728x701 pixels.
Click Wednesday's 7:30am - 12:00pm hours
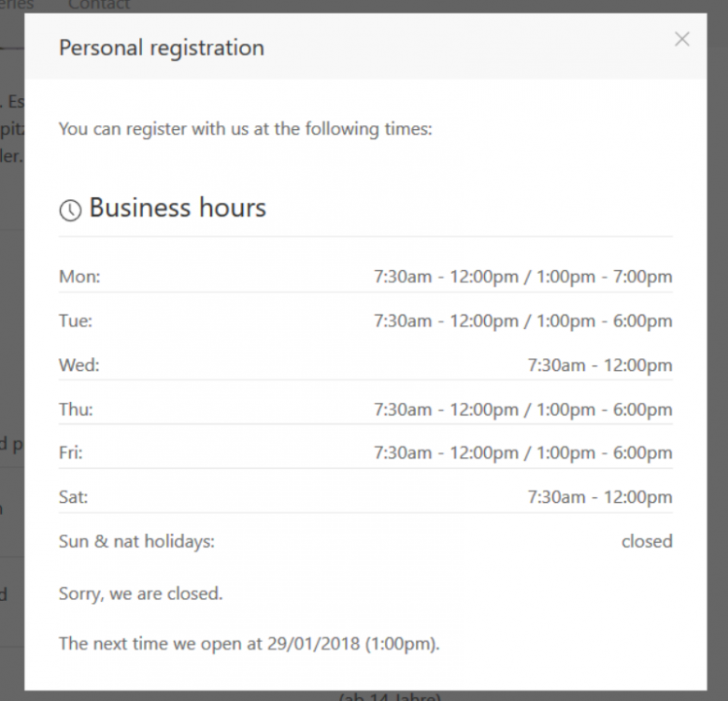point(599,365)
